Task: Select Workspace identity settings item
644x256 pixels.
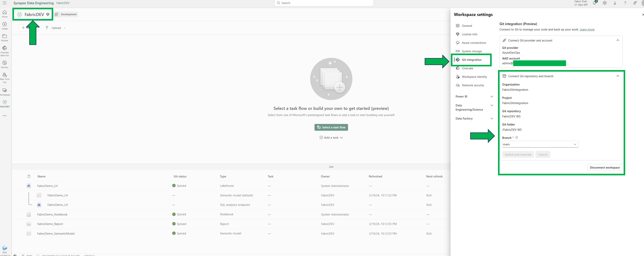Action: (474, 77)
